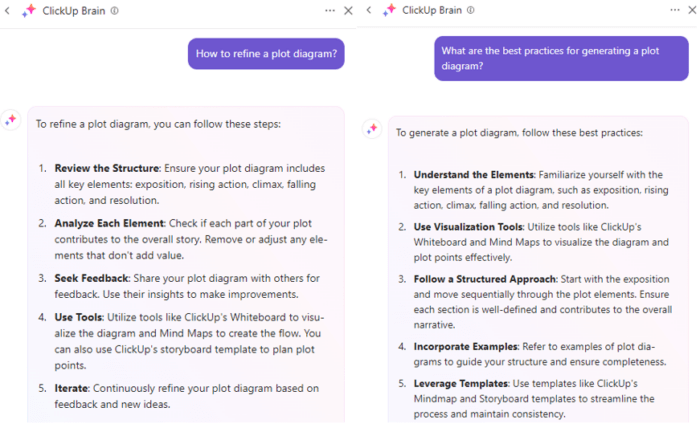This screenshot has width=700, height=428.
Task: Click ClickUp Brain sparkle logo in right header
Action: (x=387, y=11)
